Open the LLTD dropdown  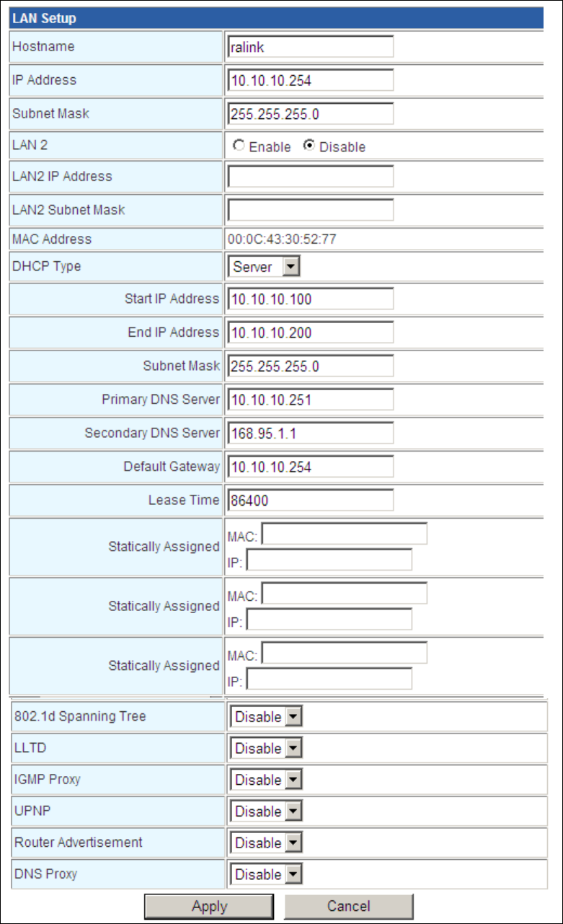[x=266, y=749]
